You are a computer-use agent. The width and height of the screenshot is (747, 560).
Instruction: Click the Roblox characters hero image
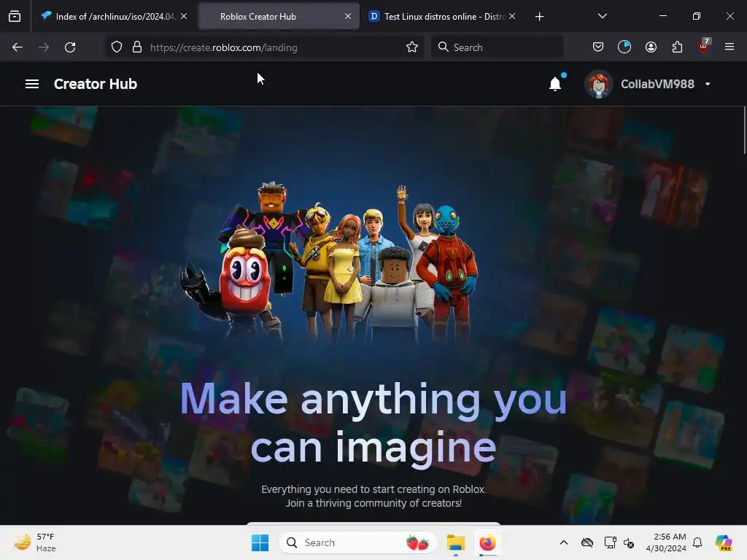tap(329, 261)
